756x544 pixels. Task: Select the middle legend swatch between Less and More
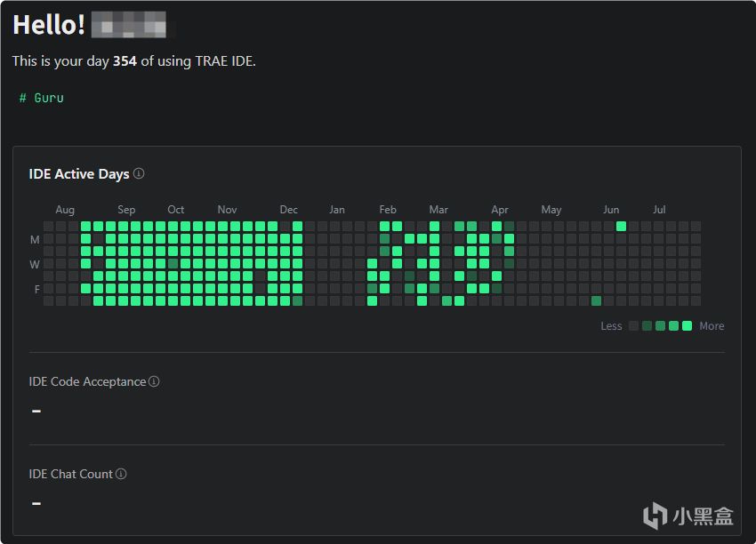click(661, 325)
